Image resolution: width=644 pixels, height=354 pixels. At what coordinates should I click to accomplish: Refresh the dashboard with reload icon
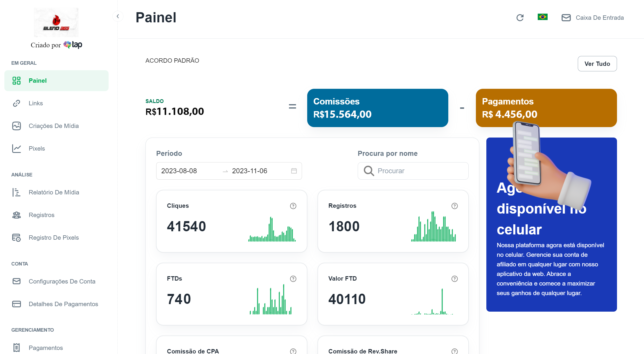tap(520, 18)
